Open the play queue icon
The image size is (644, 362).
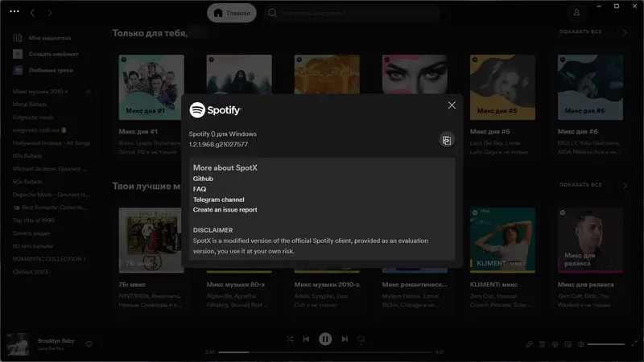[542, 344]
